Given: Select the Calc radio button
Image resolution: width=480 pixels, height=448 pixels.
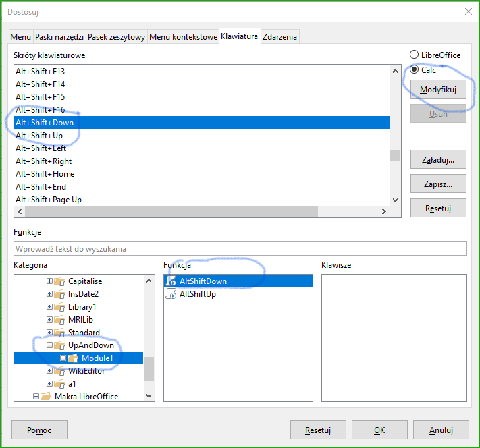Looking at the screenshot, I should [414, 69].
